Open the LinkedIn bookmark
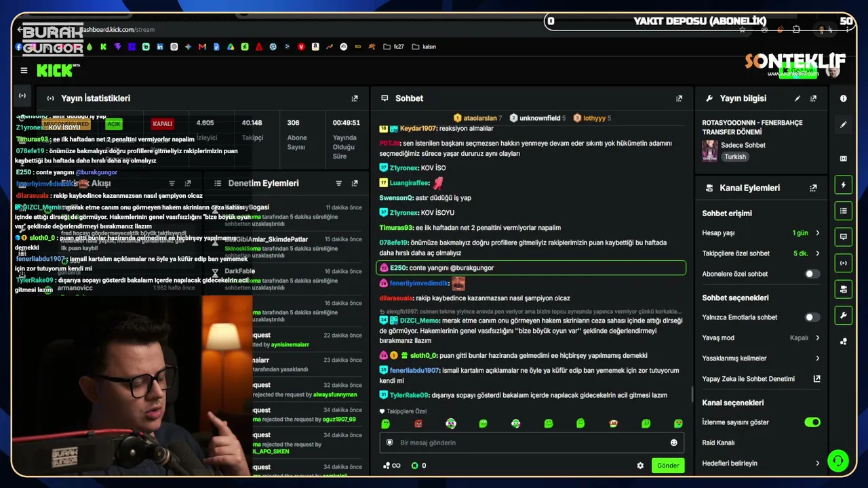868x488 pixels. tap(160, 47)
